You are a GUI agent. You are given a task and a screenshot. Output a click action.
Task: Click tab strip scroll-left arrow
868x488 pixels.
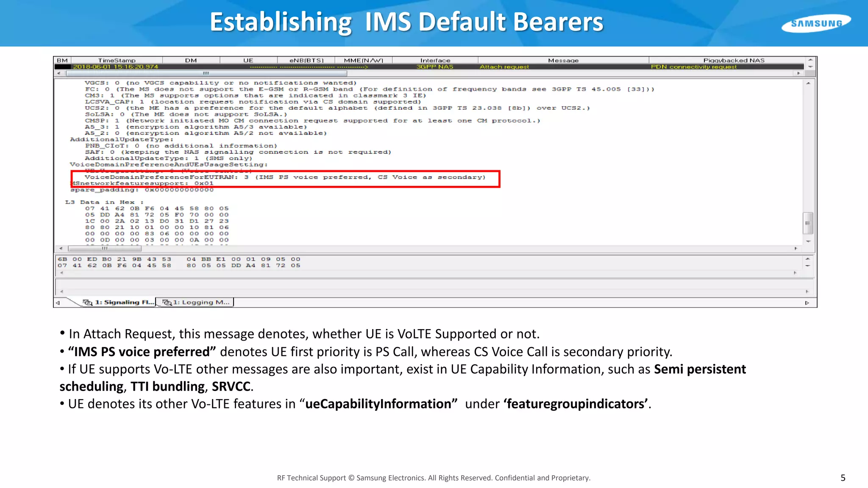tap(58, 302)
